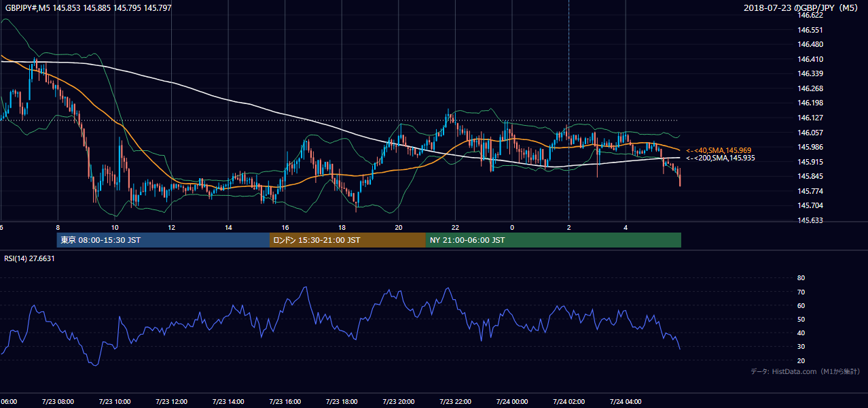Click price axis label 146.198
The image size is (868, 408).
pyautogui.click(x=811, y=103)
